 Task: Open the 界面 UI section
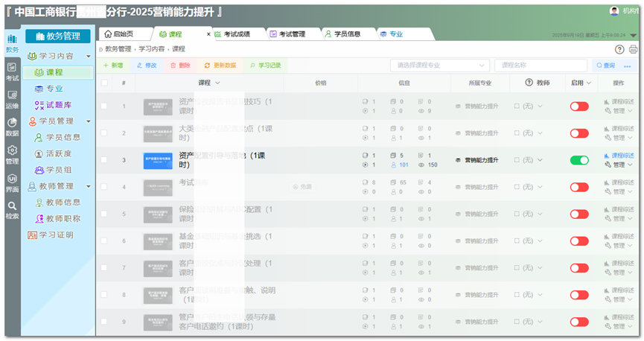click(12, 183)
